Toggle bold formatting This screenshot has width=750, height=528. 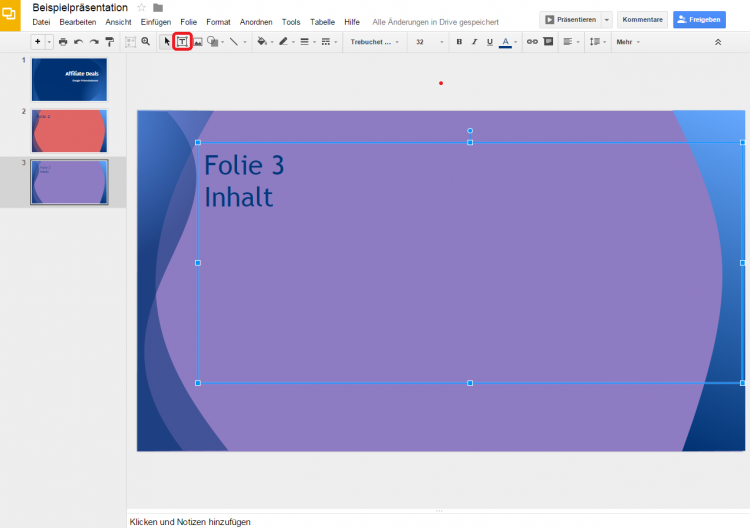tap(459, 42)
